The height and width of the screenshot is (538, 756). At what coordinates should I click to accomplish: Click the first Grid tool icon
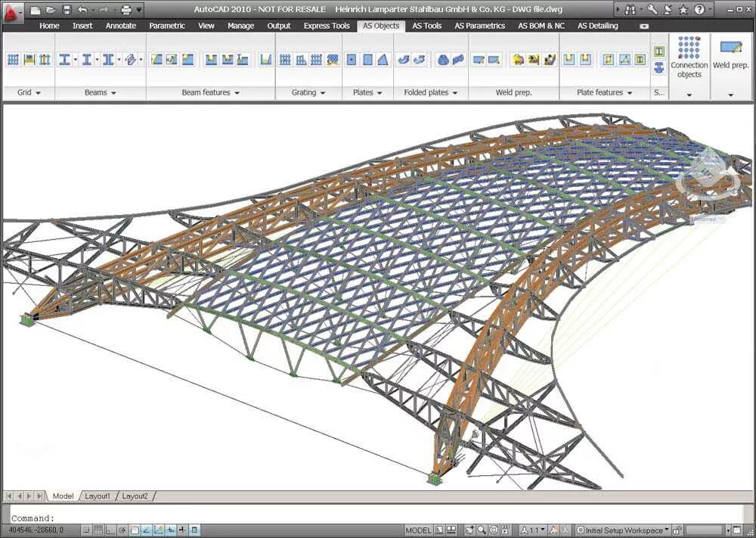(13, 59)
